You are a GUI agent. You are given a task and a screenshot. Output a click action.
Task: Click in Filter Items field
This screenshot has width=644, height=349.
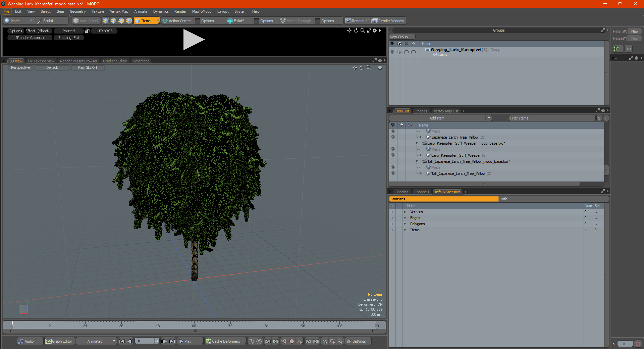click(552, 118)
